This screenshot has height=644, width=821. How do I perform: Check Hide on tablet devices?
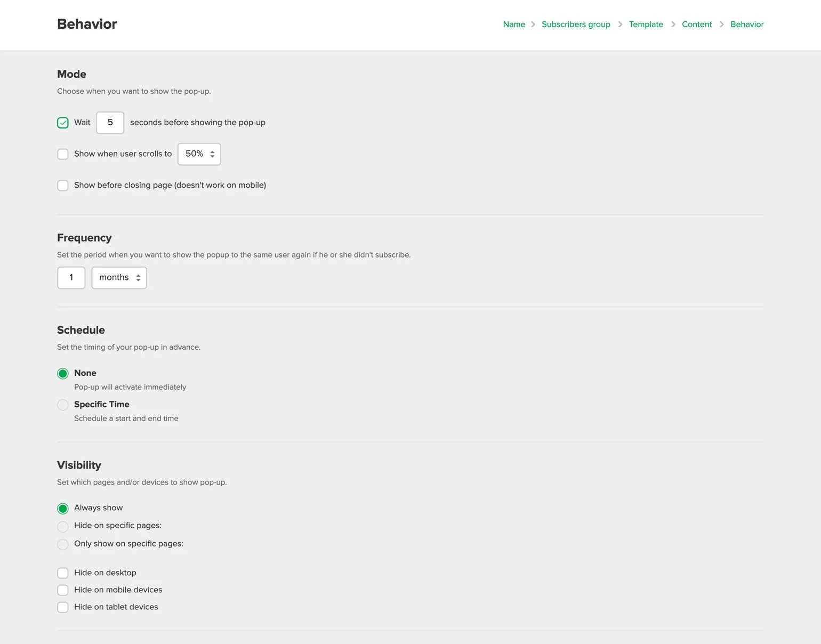pos(63,607)
